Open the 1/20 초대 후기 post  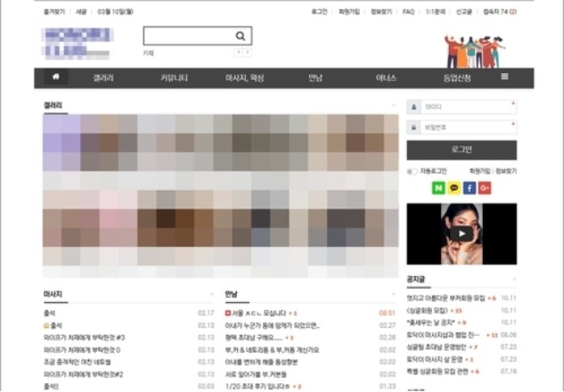pyautogui.click(x=257, y=387)
